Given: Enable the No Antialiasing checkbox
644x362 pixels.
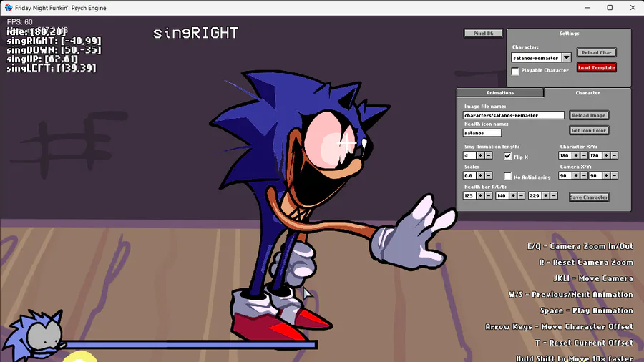Looking at the screenshot, I should (x=507, y=176).
